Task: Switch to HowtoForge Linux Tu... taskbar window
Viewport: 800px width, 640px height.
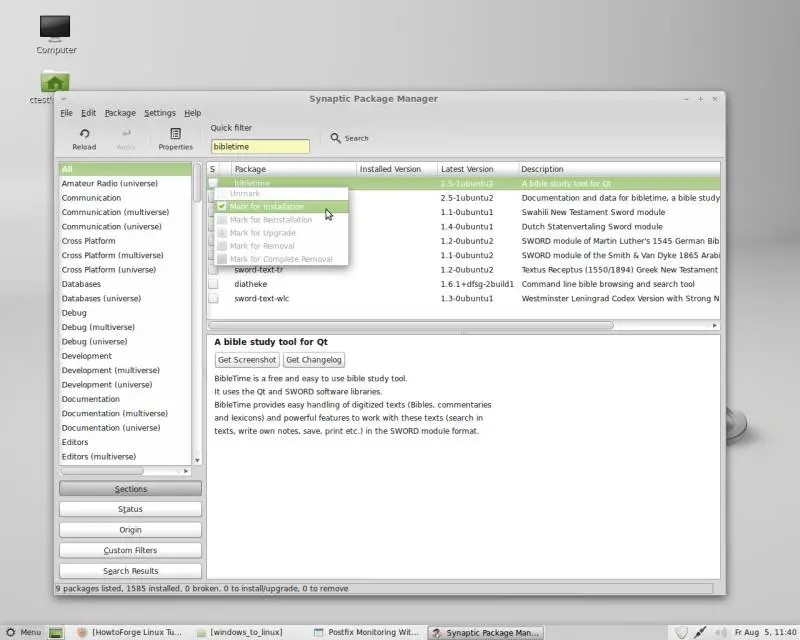Action: [130, 632]
